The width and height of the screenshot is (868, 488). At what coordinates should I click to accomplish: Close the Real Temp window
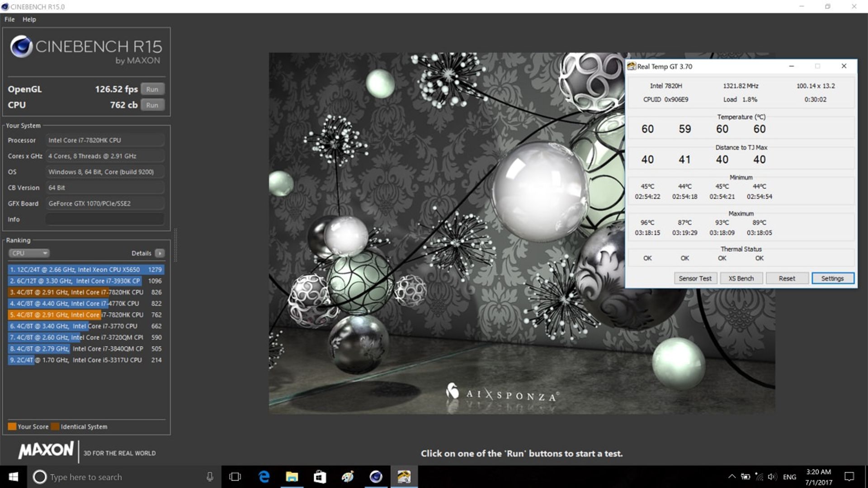[844, 66]
